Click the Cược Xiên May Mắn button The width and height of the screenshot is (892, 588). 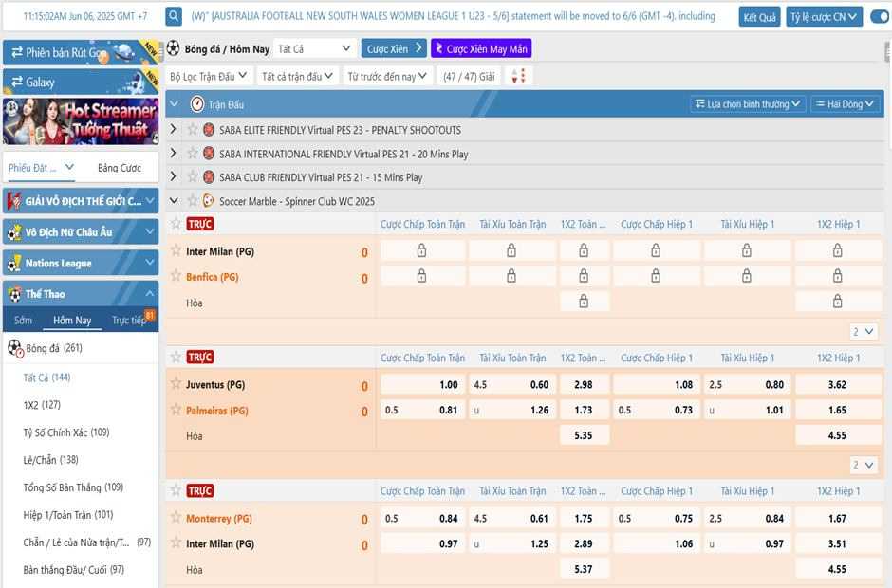click(481, 49)
